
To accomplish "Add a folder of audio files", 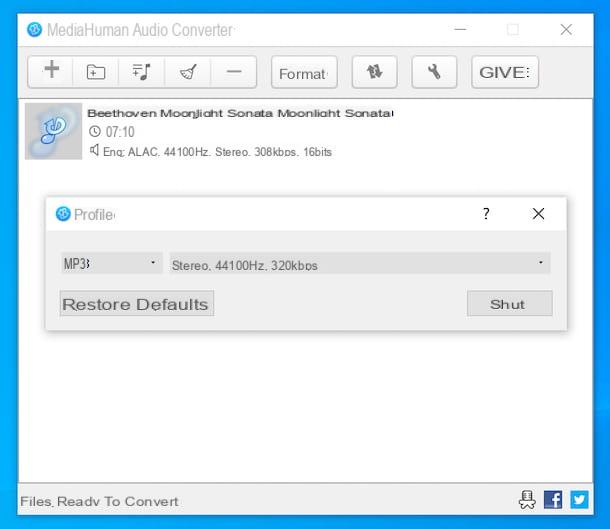I will tap(96, 72).
